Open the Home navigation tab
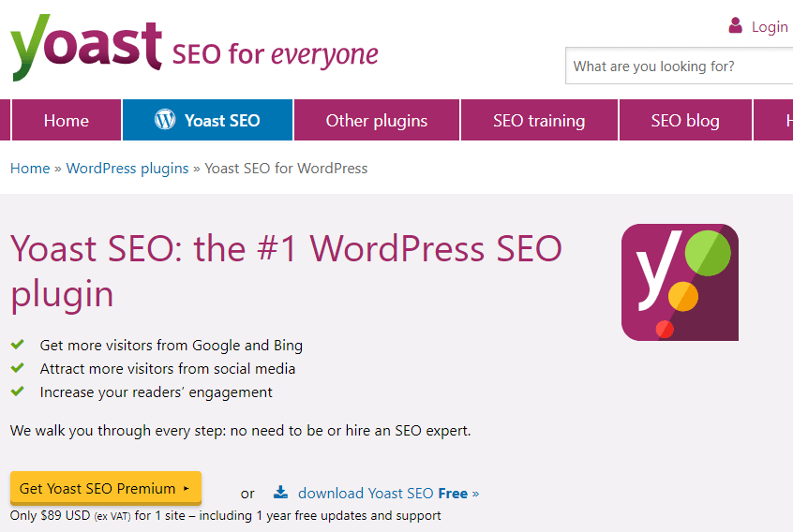Image resolution: width=793 pixels, height=532 pixels. click(66, 120)
